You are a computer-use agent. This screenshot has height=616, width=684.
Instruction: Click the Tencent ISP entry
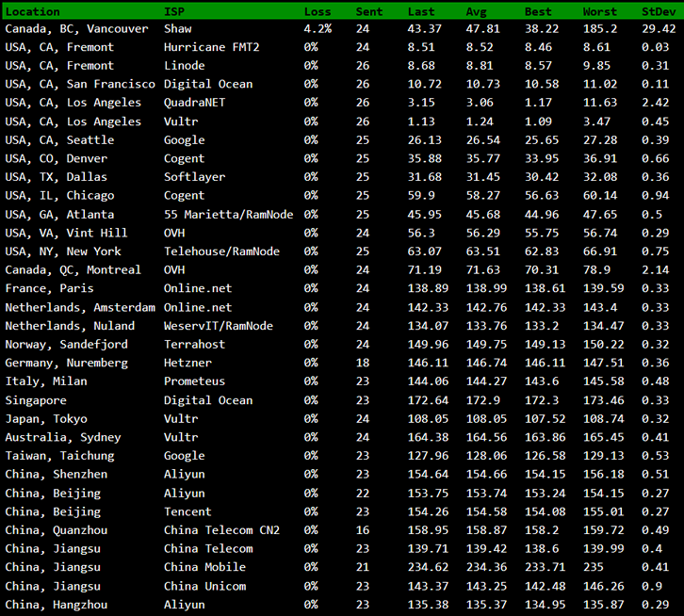coord(187,511)
